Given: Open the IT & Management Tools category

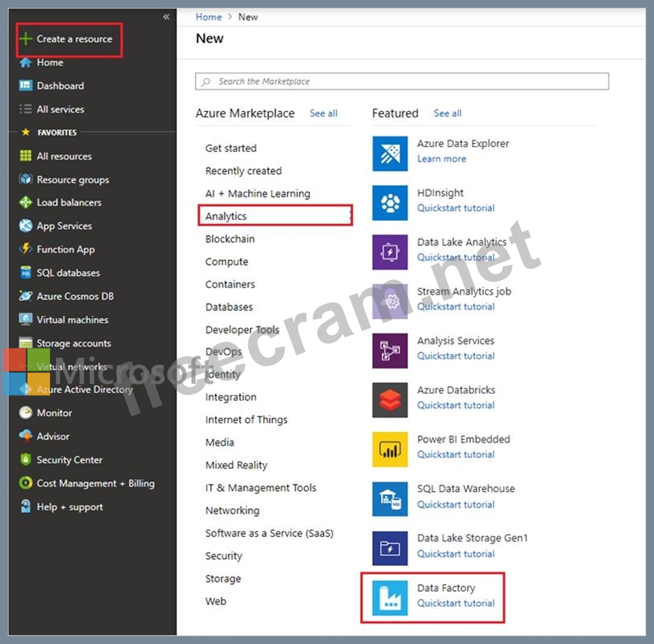Looking at the screenshot, I should (x=261, y=488).
